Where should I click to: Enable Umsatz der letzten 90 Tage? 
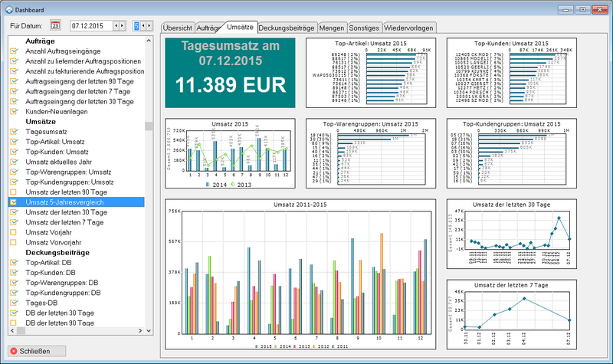[14, 192]
